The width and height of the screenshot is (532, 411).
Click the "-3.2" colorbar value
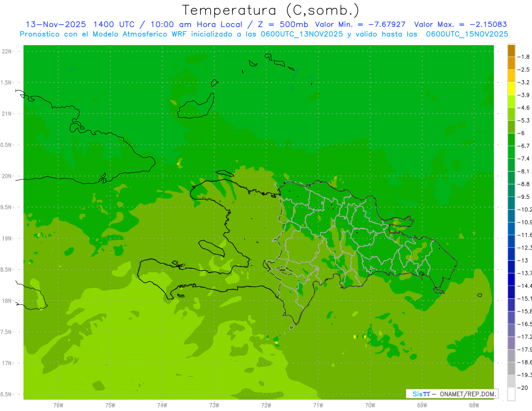[x=524, y=82]
